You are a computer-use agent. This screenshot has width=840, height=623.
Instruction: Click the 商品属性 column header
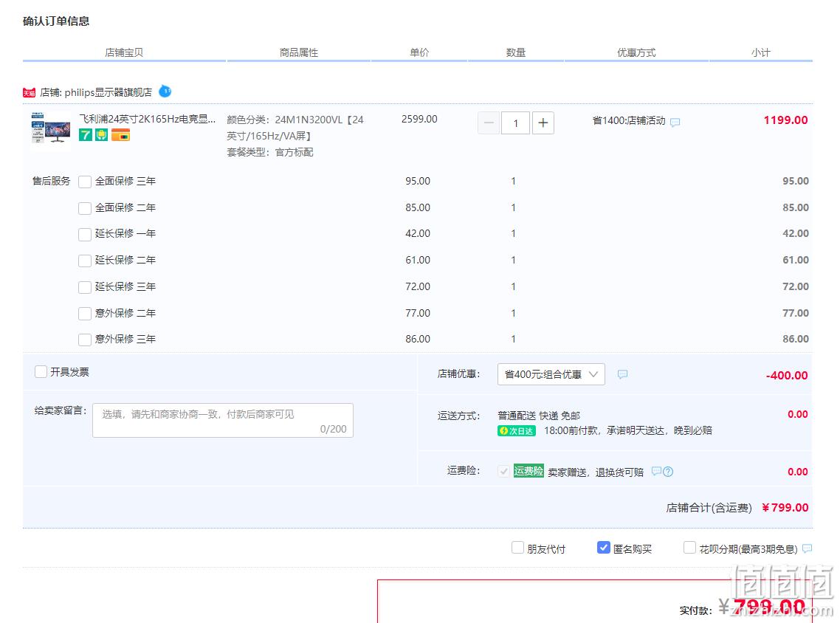click(299, 52)
